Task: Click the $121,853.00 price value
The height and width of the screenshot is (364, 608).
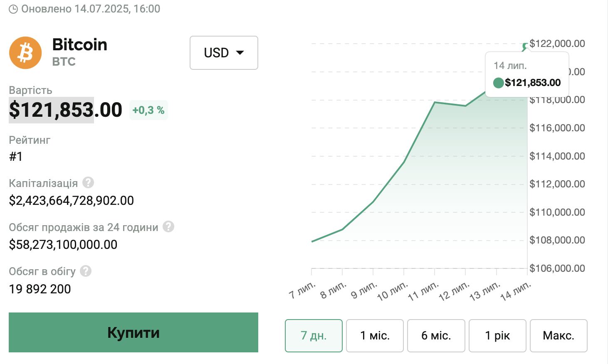Action: (66, 110)
